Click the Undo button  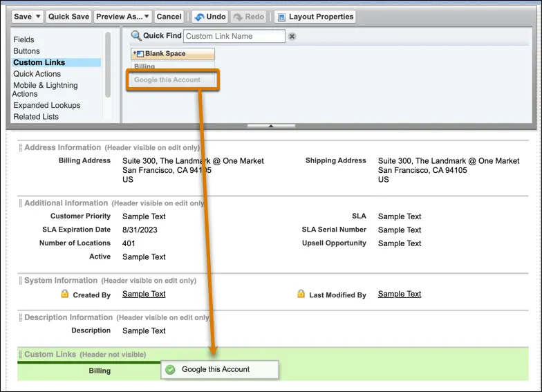[210, 17]
